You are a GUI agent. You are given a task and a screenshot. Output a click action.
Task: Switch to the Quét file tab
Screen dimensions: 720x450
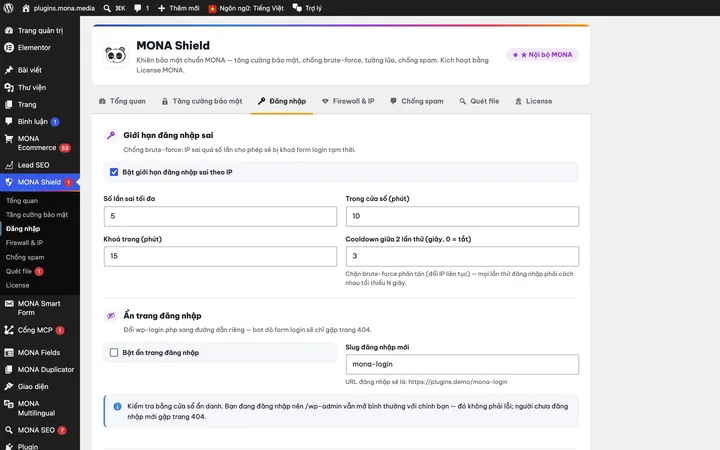479,101
